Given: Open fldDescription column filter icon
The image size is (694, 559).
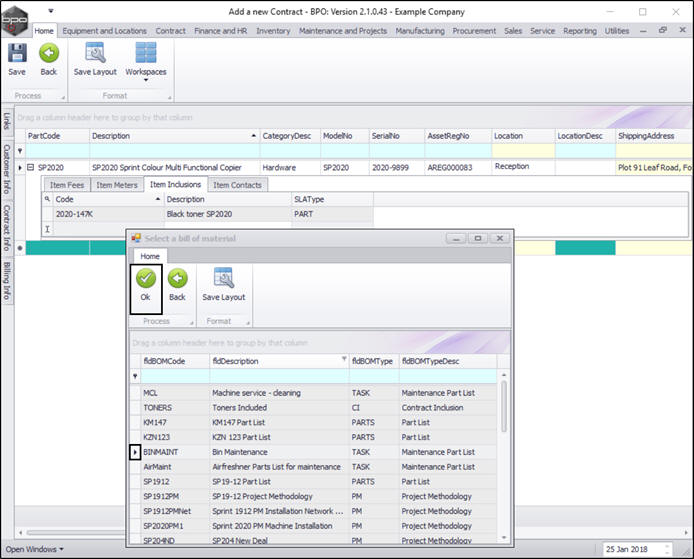Looking at the screenshot, I should 346,360.
